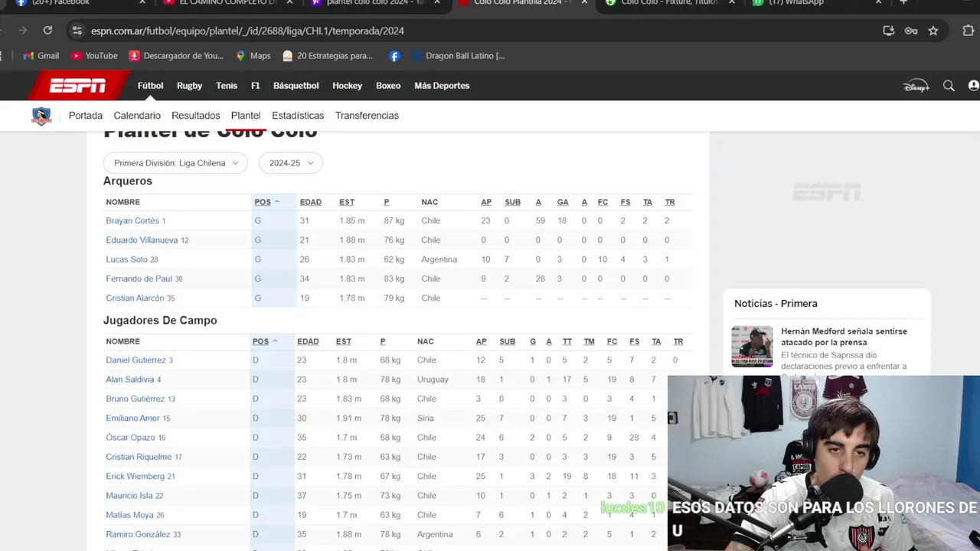Close the WhatsApp browser tab
The height and width of the screenshot is (551, 980).
(878, 2)
